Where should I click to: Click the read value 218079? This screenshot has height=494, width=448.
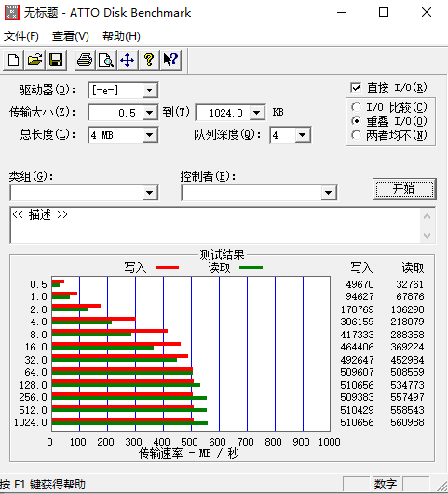click(x=407, y=322)
